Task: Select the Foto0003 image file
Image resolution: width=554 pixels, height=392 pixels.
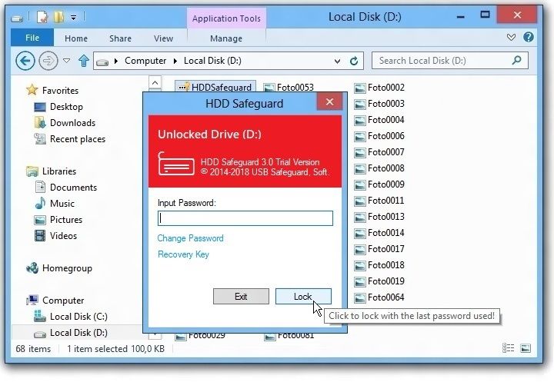Action: 380,104
